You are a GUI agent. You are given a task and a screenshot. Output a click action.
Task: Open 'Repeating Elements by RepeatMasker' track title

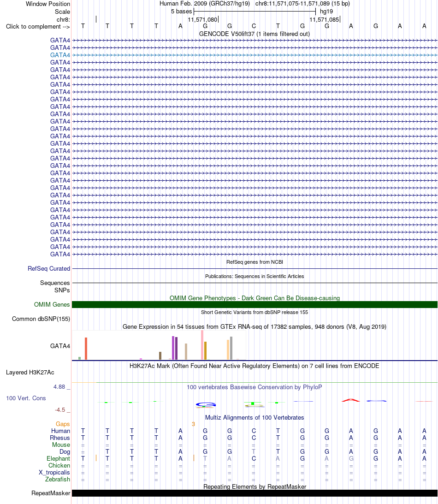[255, 486]
